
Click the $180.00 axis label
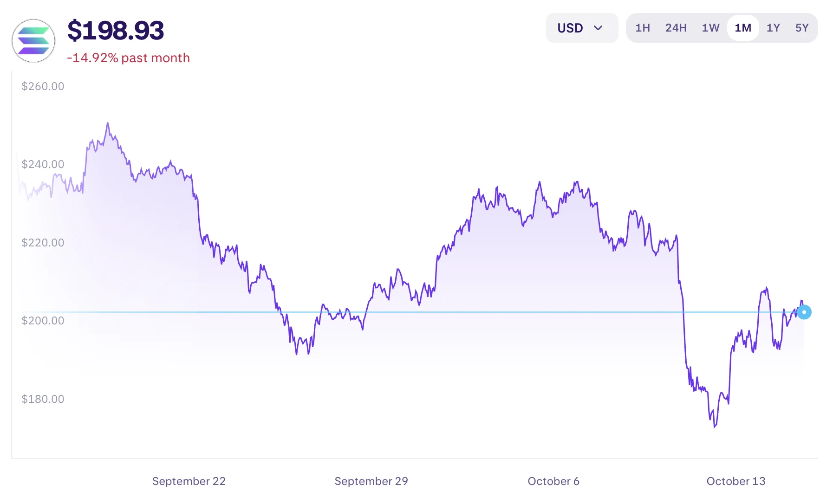click(43, 399)
